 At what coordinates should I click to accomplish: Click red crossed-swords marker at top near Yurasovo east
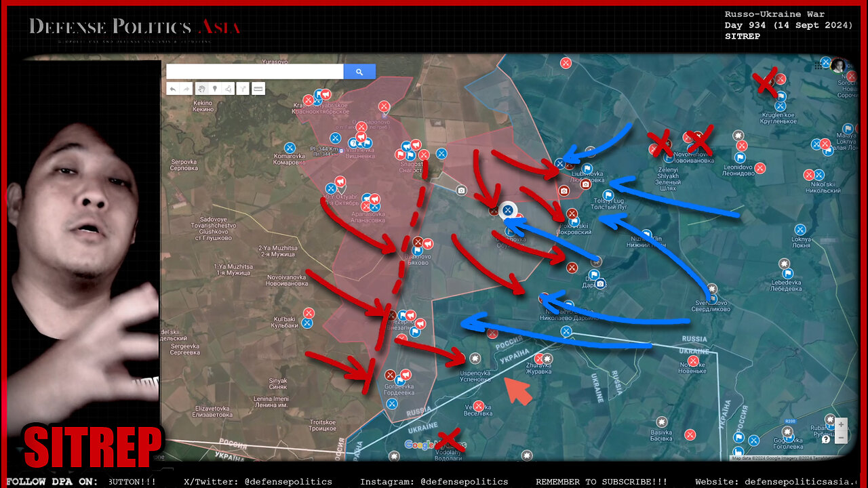coord(566,63)
